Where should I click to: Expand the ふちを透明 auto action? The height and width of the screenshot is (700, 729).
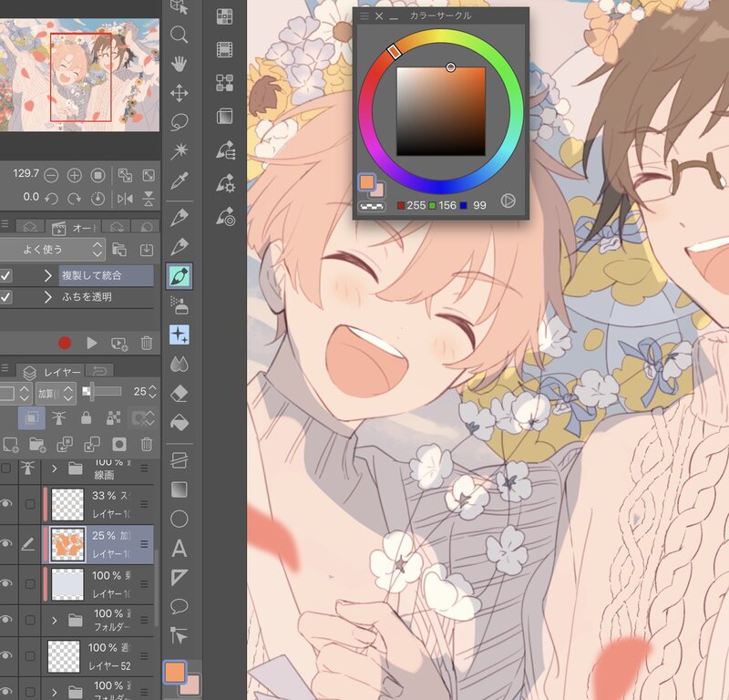click(47, 297)
